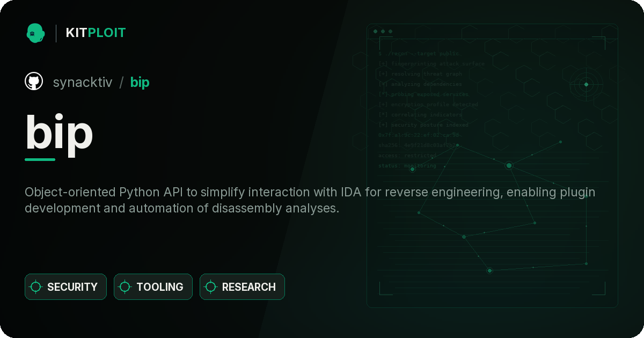Click the KitPloit green head logo
644x338 pixels.
35,33
